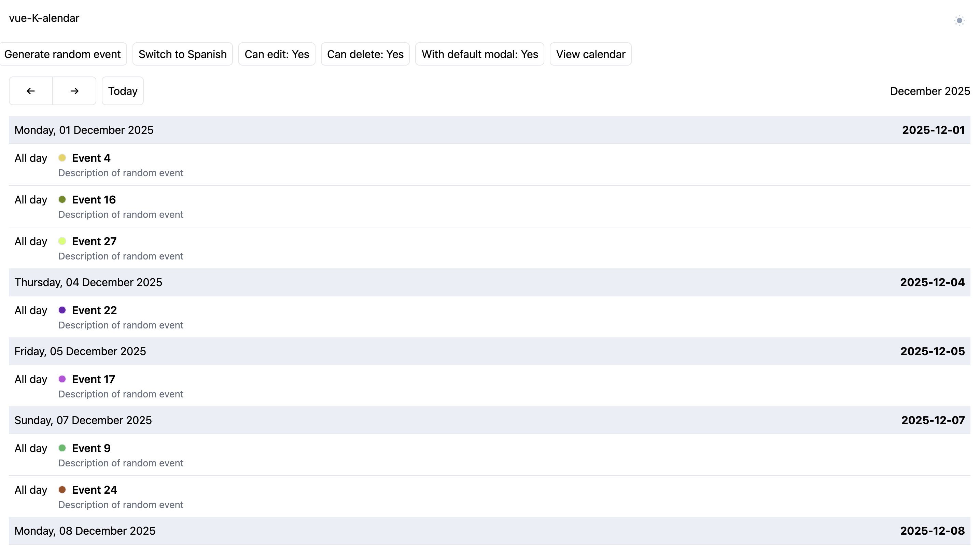Open the View calendar view
980x549 pixels.
590,54
